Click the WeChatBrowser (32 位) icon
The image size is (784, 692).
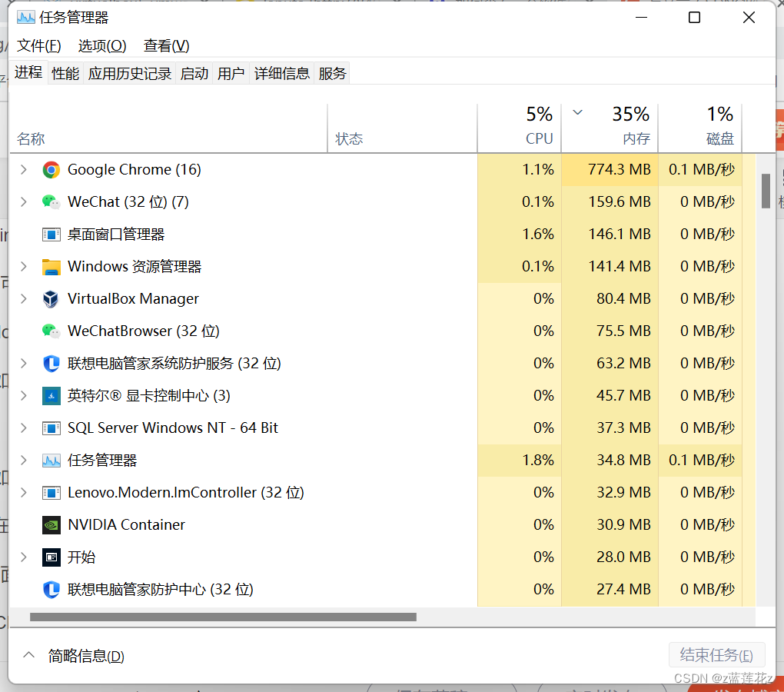pos(51,331)
